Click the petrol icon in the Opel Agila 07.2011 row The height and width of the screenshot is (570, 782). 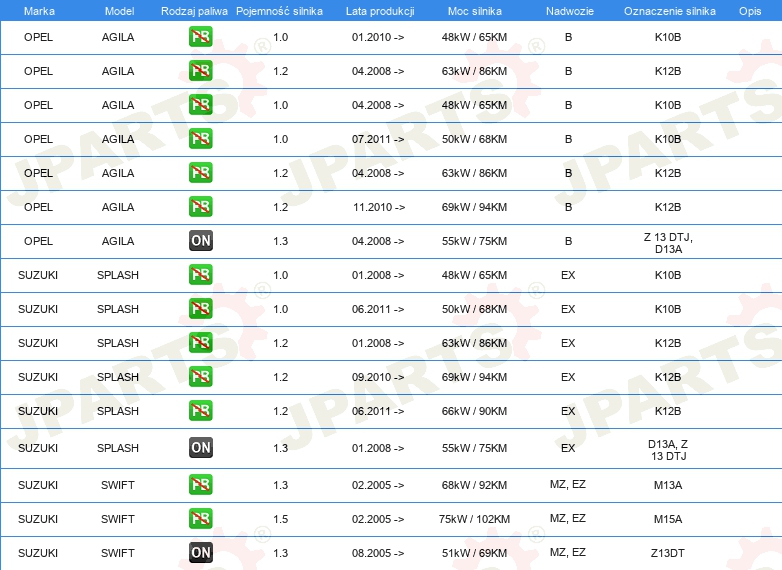(200, 139)
